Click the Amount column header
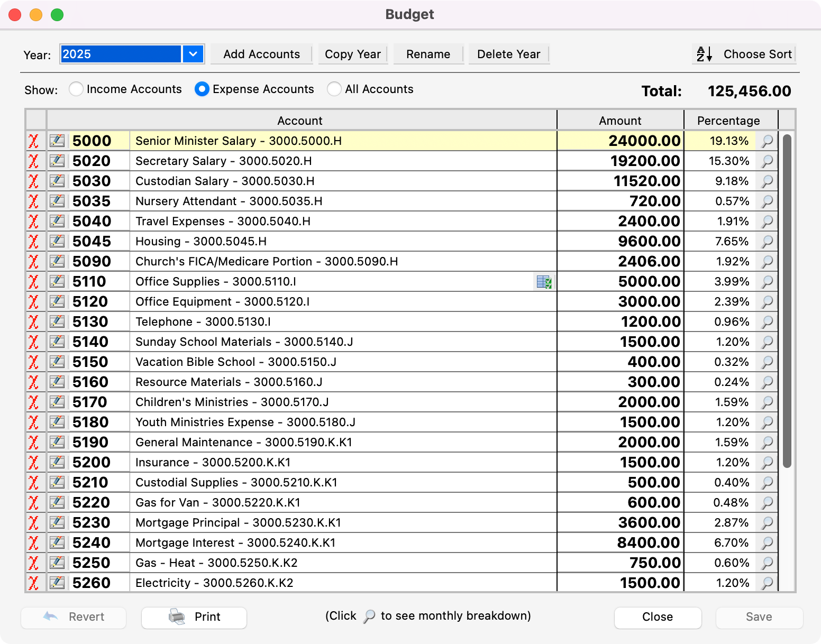The height and width of the screenshot is (644, 821). coord(620,121)
